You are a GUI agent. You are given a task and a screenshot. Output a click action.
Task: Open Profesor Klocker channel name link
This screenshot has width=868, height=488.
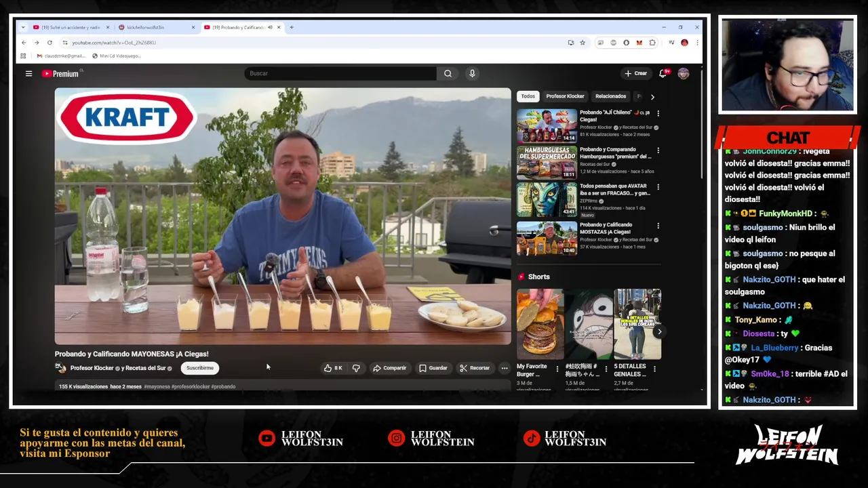click(x=92, y=368)
